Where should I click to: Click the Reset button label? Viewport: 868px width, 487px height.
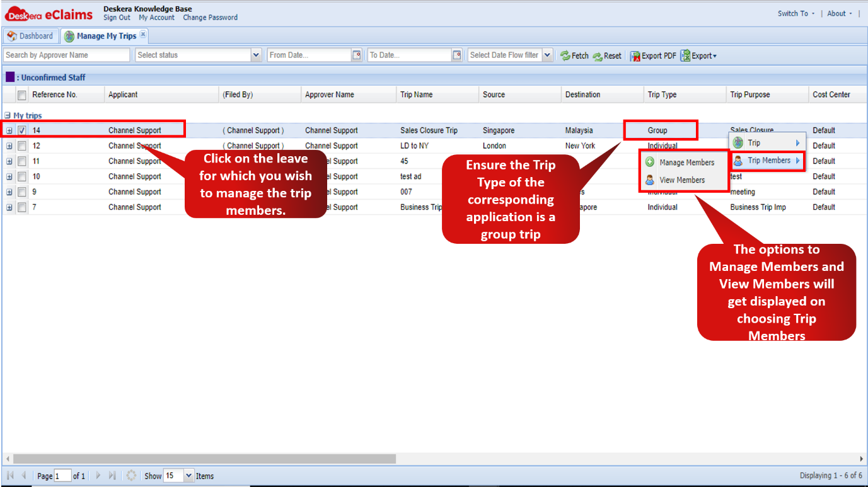point(612,55)
